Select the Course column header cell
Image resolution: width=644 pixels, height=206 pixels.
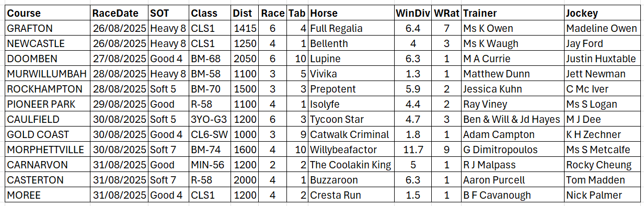tap(47, 13)
